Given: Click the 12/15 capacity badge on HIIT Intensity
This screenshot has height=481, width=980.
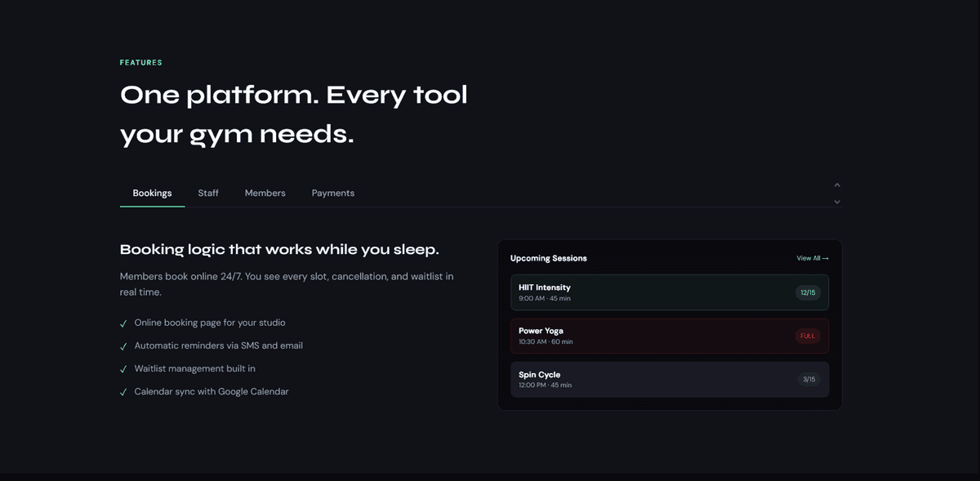Looking at the screenshot, I should point(807,292).
